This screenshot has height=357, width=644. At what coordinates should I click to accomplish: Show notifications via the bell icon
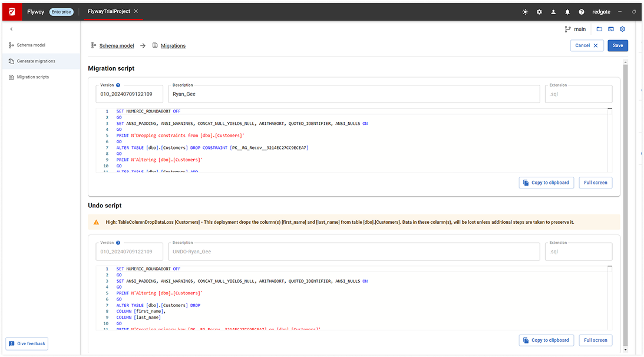click(x=567, y=12)
